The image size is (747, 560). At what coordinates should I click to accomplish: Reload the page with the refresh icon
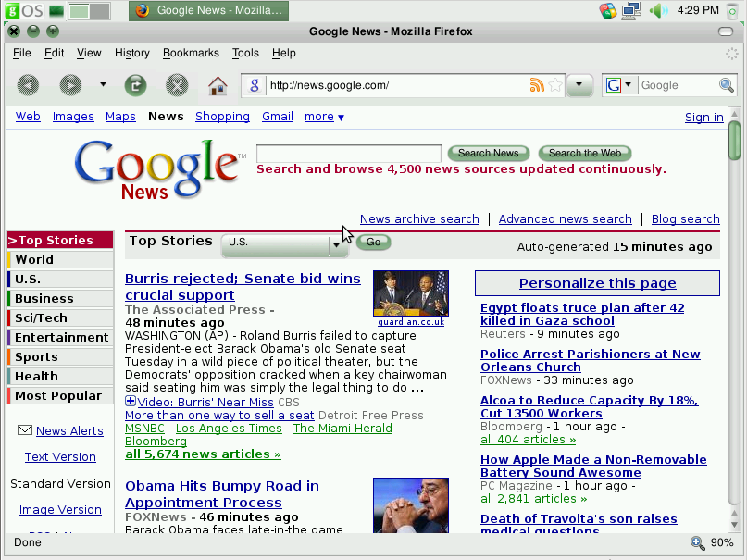point(135,86)
